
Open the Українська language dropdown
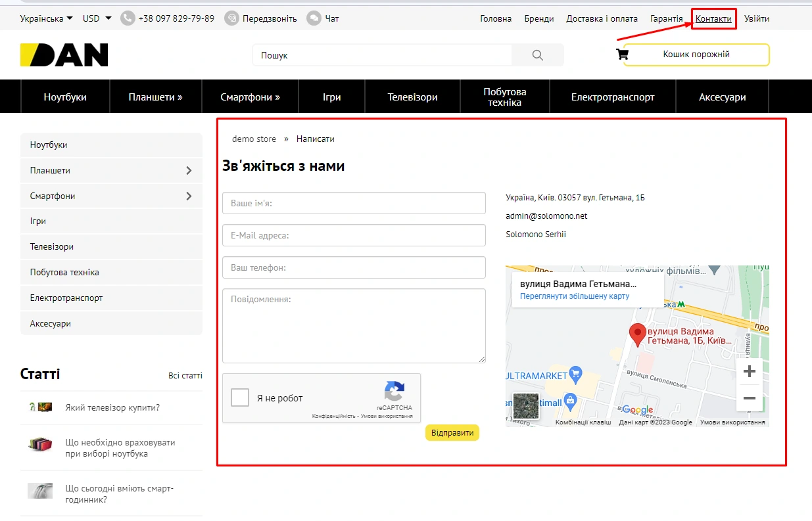point(47,18)
